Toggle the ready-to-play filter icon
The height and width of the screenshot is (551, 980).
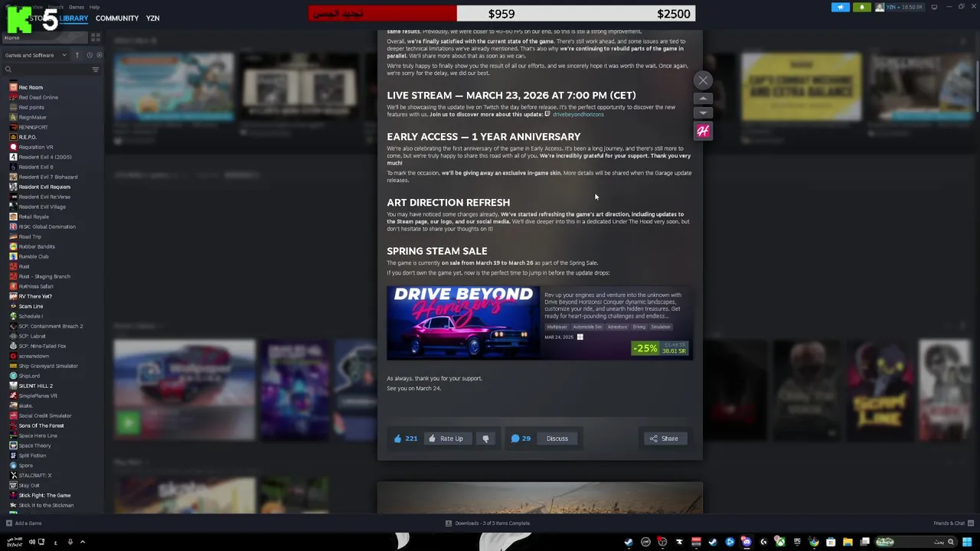click(99, 55)
